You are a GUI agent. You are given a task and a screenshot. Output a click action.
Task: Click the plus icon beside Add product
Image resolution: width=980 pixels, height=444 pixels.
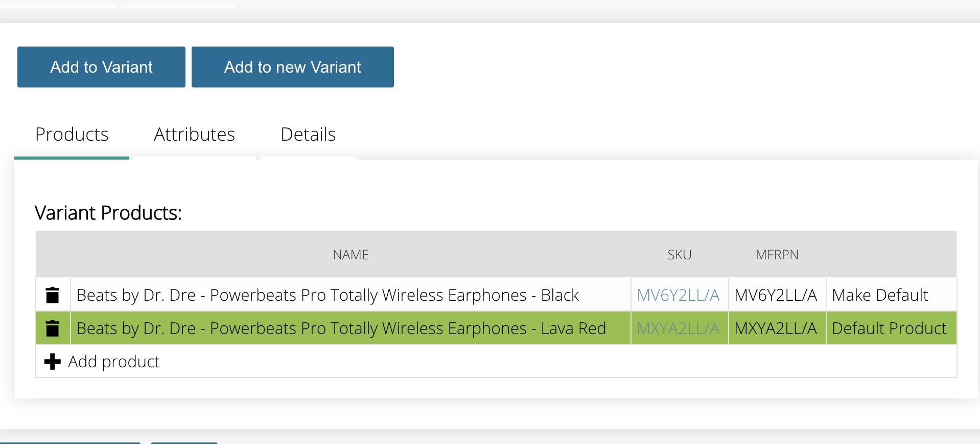[52, 362]
